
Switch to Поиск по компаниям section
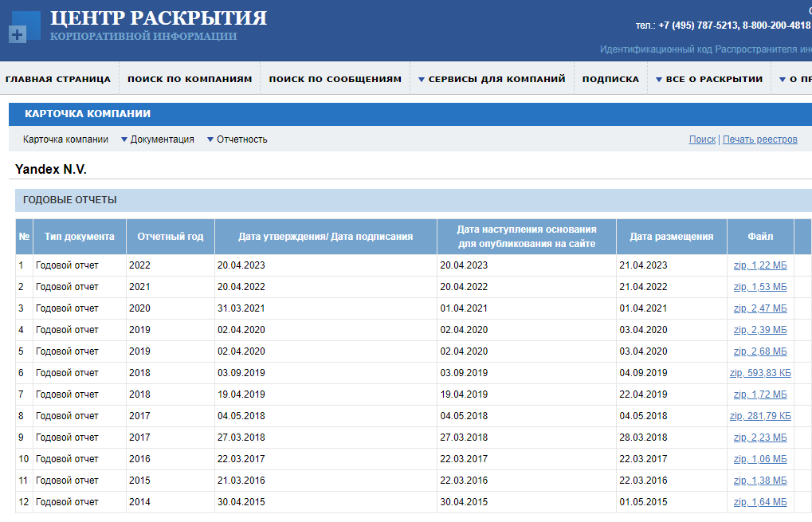pyautogui.click(x=188, y=79)
